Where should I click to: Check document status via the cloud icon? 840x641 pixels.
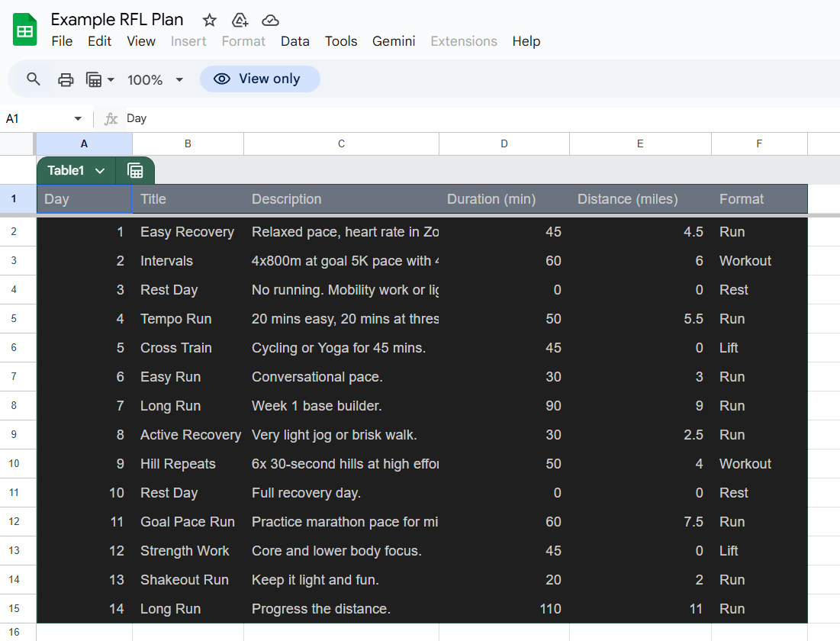pos(270,21)
